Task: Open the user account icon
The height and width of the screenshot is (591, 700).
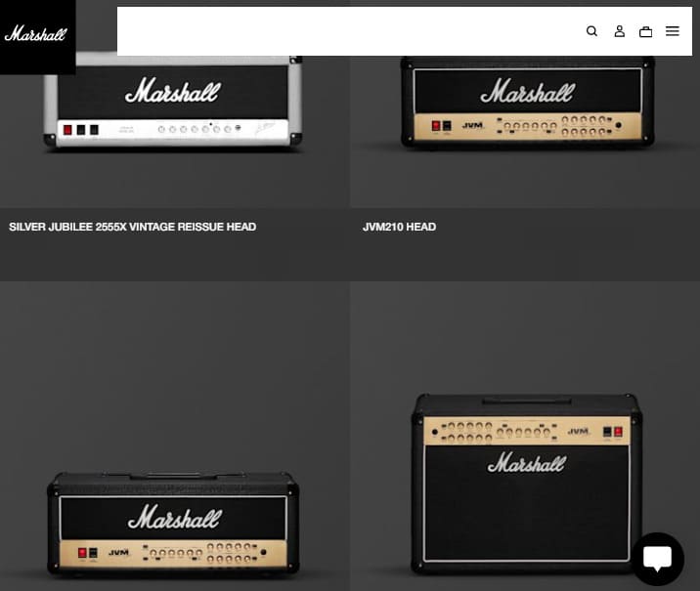Action: click(x=619, y=31)
